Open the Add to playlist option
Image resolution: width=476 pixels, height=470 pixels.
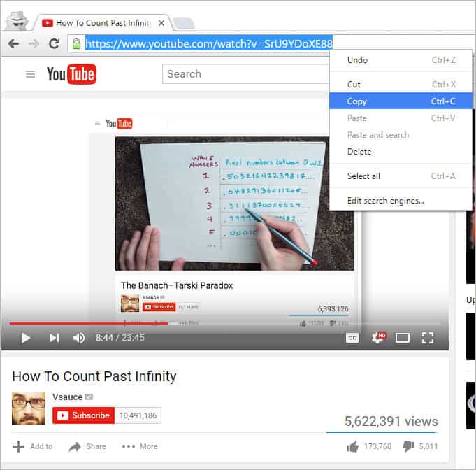[32, 446]
